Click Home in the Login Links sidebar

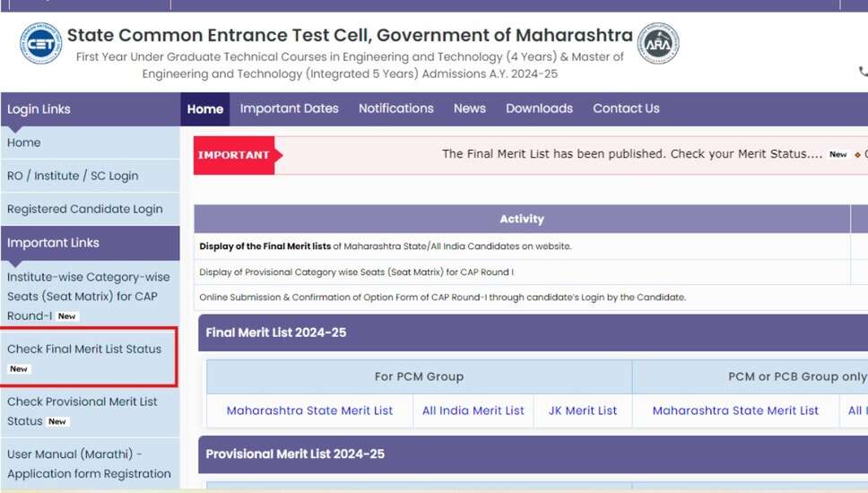[x=24, y=143]
